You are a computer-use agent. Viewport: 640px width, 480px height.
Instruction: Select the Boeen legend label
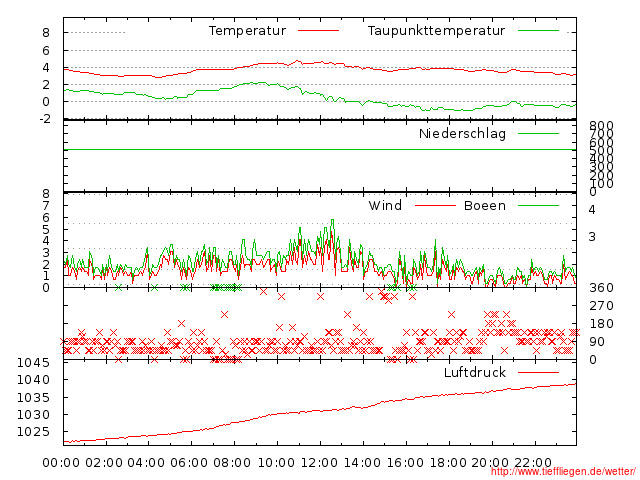tap(485, 205)
